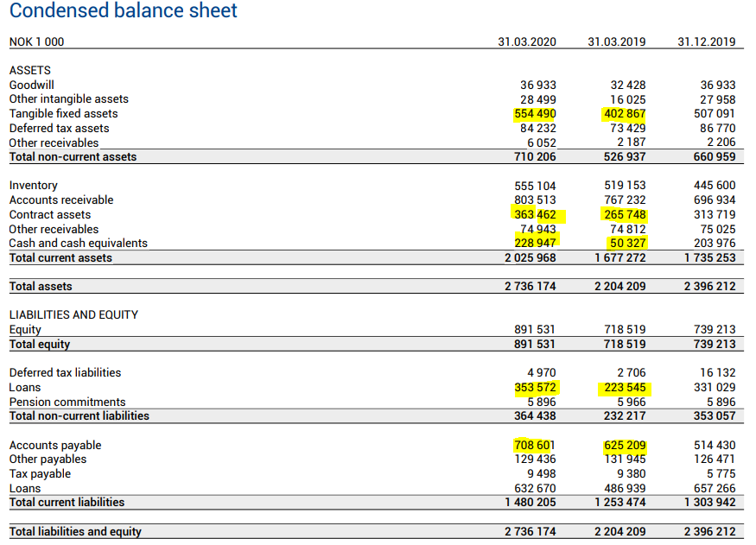Click the Goodwill row label
This screenshot has width=756, height=545.
tap(31, 85)
